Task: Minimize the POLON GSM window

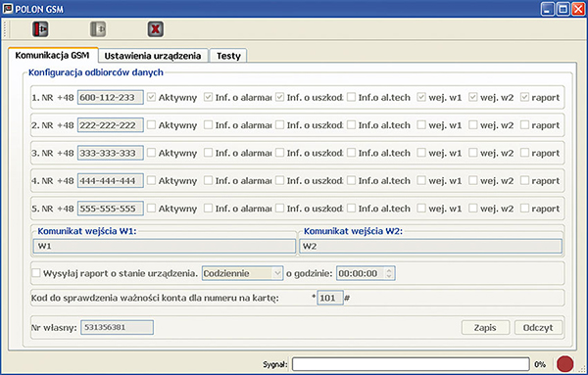Action: pos(547,9)
